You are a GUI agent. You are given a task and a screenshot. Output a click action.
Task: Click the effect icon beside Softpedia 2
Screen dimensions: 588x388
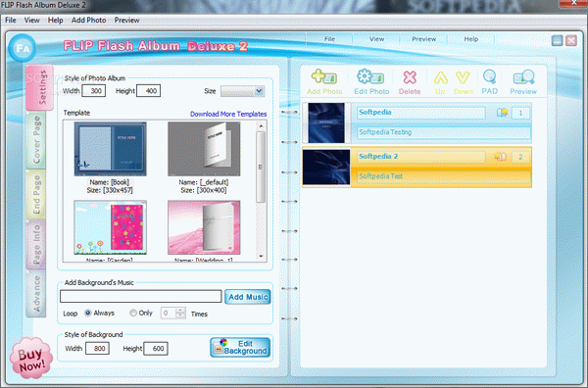tap(500, 157)
